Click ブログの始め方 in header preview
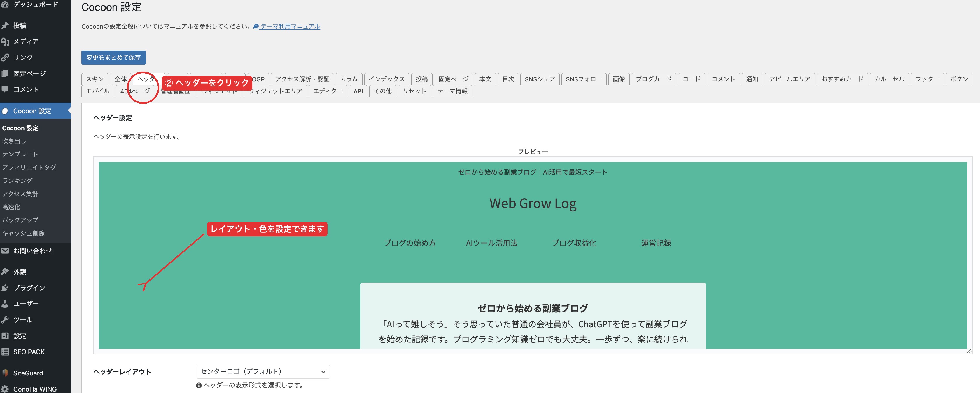Image resolution: width=980 pixels, height=393 pixels. tap(409, 243)
